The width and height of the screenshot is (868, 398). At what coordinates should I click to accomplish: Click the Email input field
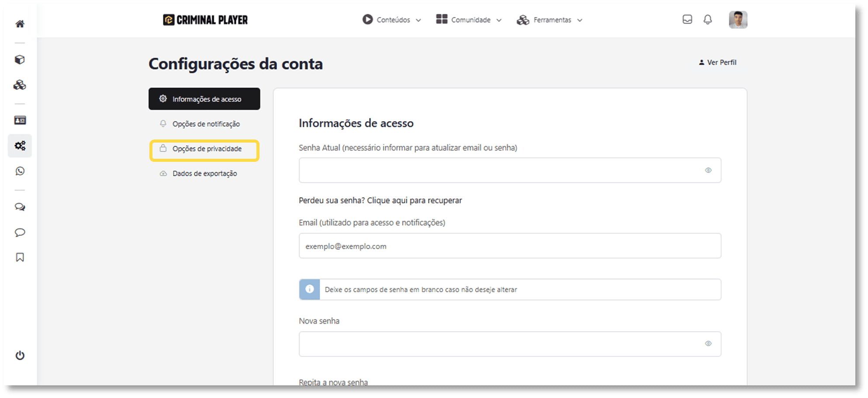point(509,246)
